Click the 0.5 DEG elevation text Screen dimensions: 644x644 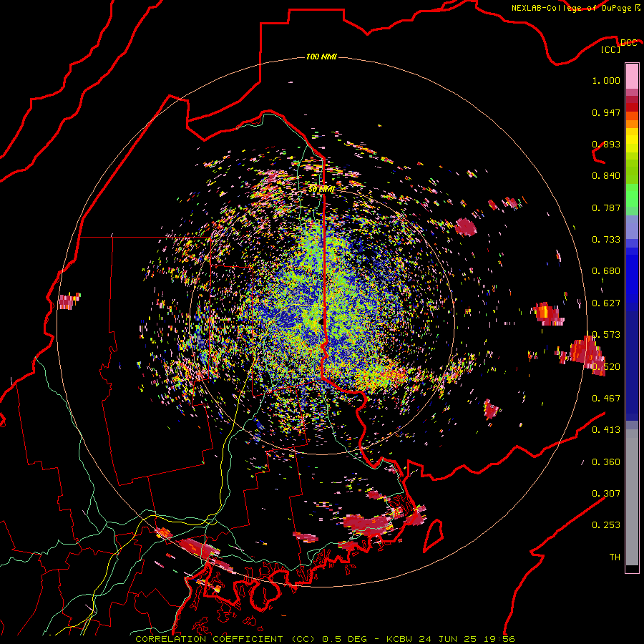(346, 639)
